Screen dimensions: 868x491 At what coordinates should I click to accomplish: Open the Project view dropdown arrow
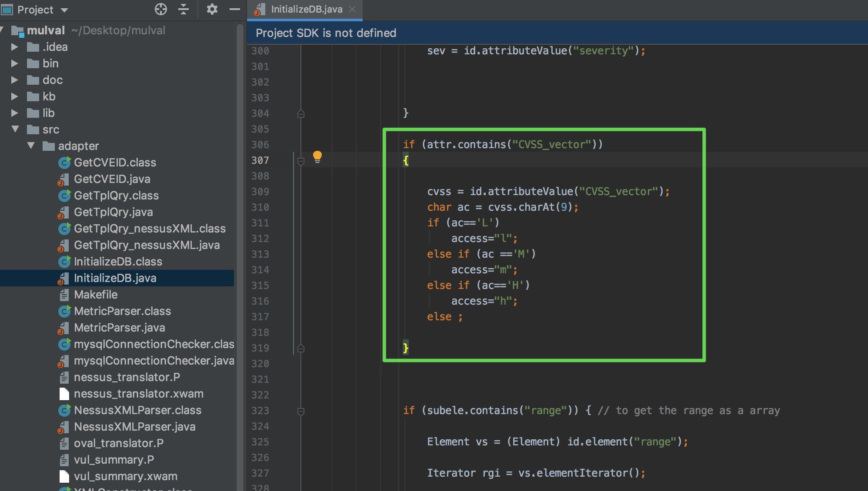click(64, 10)
